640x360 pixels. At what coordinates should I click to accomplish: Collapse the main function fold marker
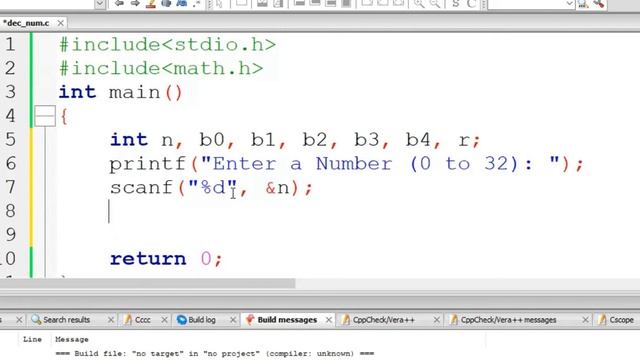[x=45, y=116]
